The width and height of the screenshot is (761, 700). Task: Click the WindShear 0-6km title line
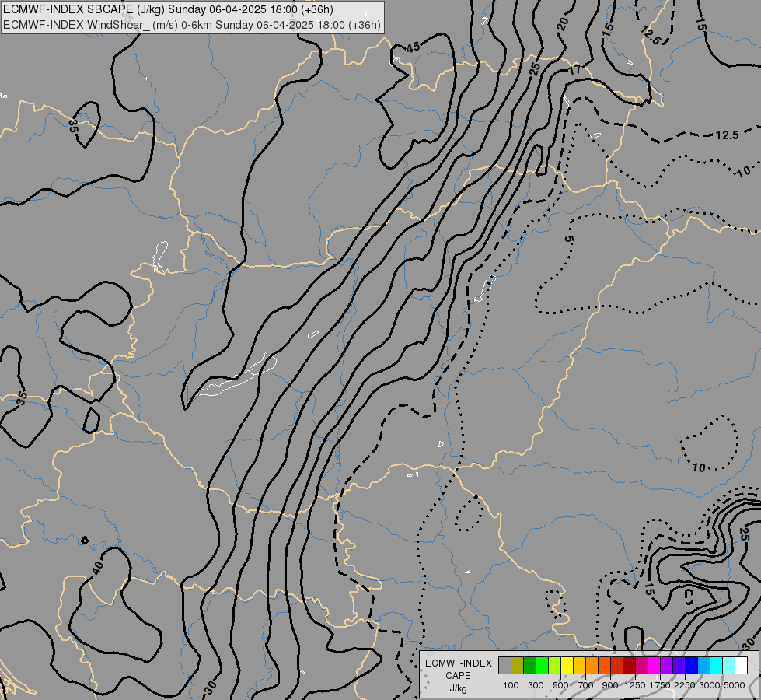click(192, 25)
